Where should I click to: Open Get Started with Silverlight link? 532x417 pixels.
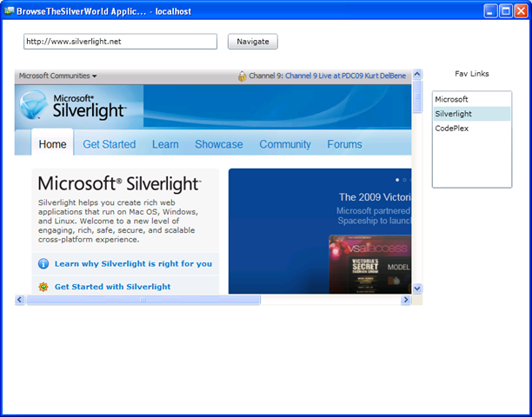113,287
